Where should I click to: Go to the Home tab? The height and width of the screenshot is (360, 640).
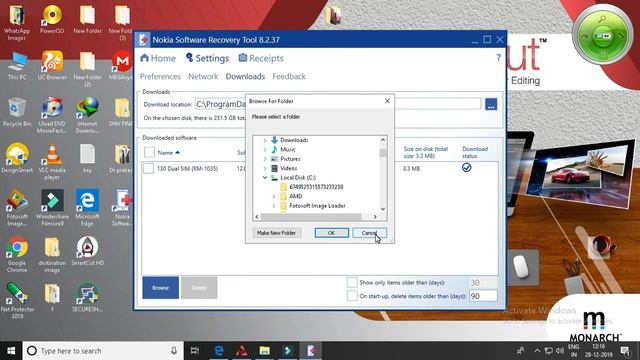(x=158, y=58)
